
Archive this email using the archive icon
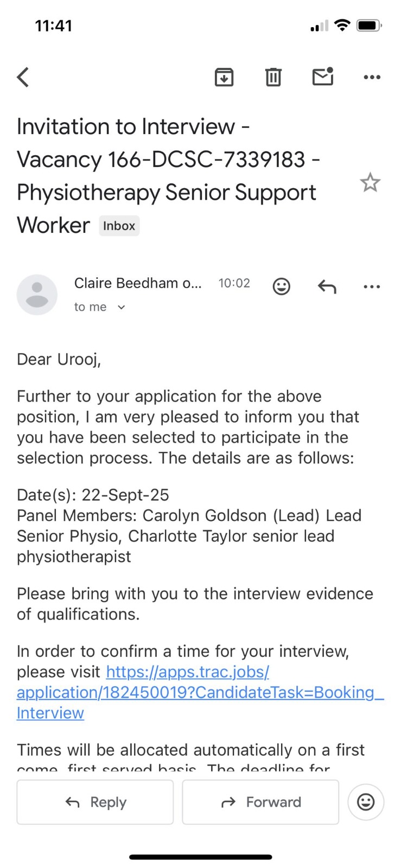(x=224, y=77)
